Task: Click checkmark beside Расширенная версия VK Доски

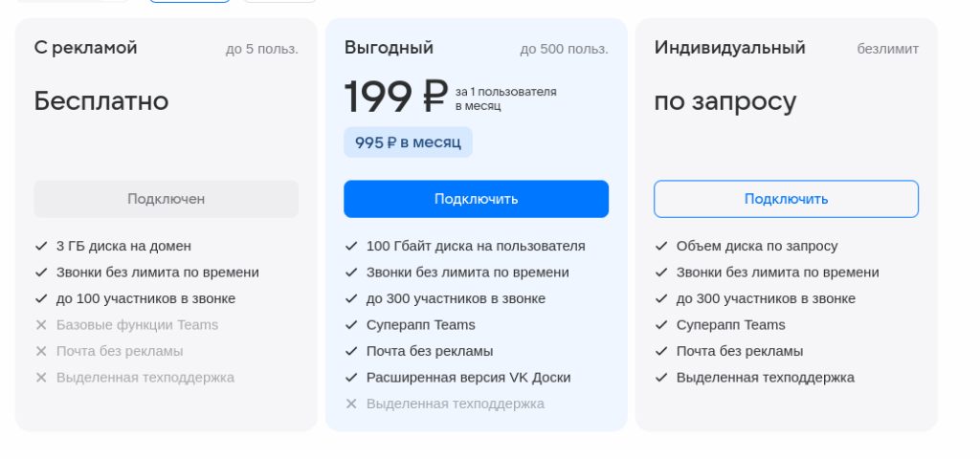Action: tap(351, 378)
